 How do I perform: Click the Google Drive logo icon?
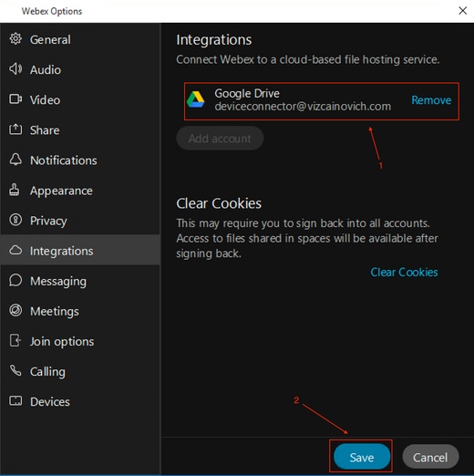point(195,99)
